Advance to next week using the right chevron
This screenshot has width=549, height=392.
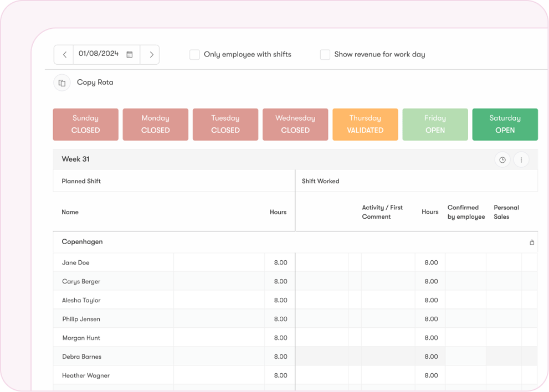pos(151,54)
